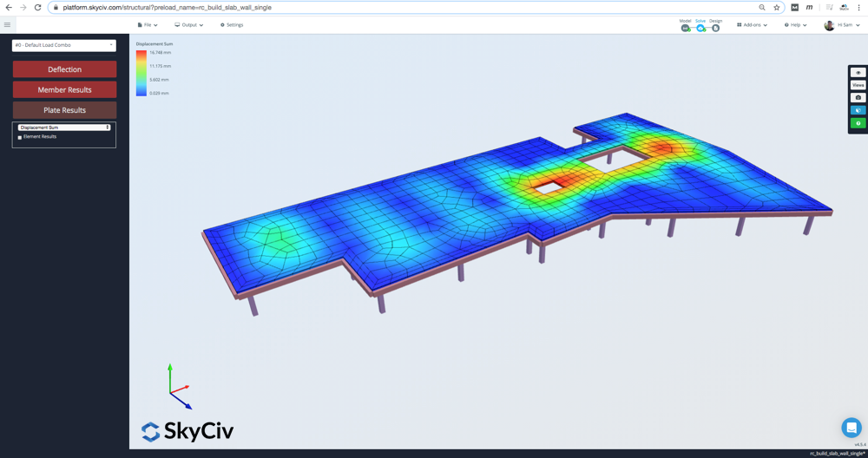Bookmark page with the star icon
The height and width of the screenshot is (458, 868).
[776, 8]
